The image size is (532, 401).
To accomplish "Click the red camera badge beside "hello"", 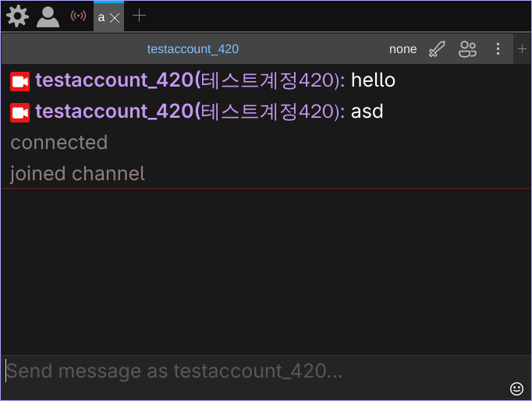I will click(20, 81).
